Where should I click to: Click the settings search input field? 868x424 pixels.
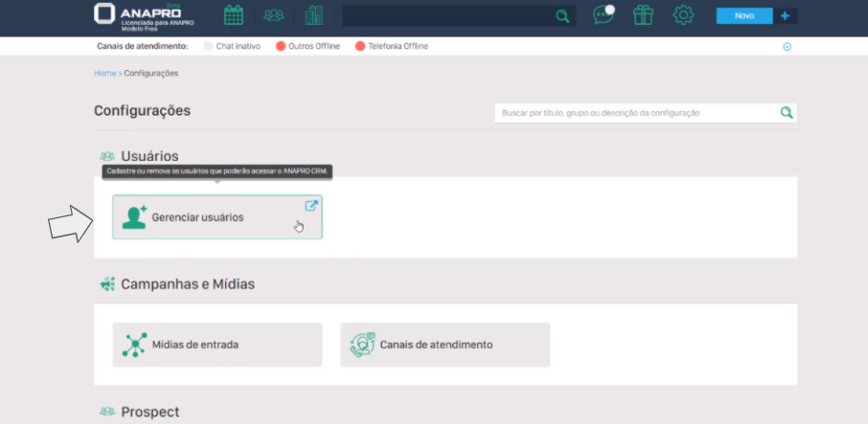636,113
